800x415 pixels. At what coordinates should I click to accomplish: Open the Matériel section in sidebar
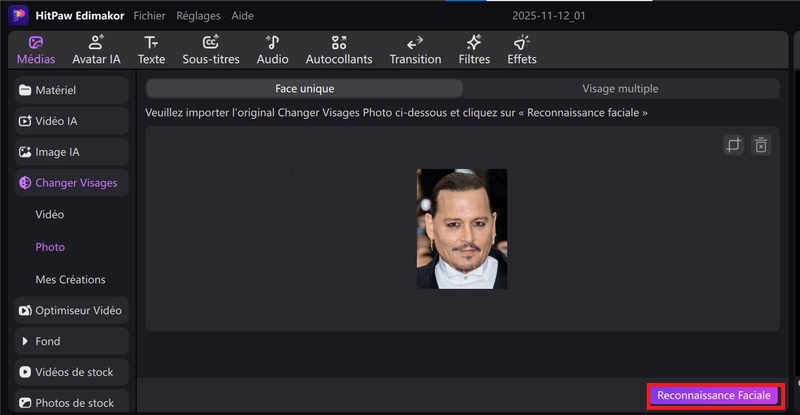click(72, 90)
